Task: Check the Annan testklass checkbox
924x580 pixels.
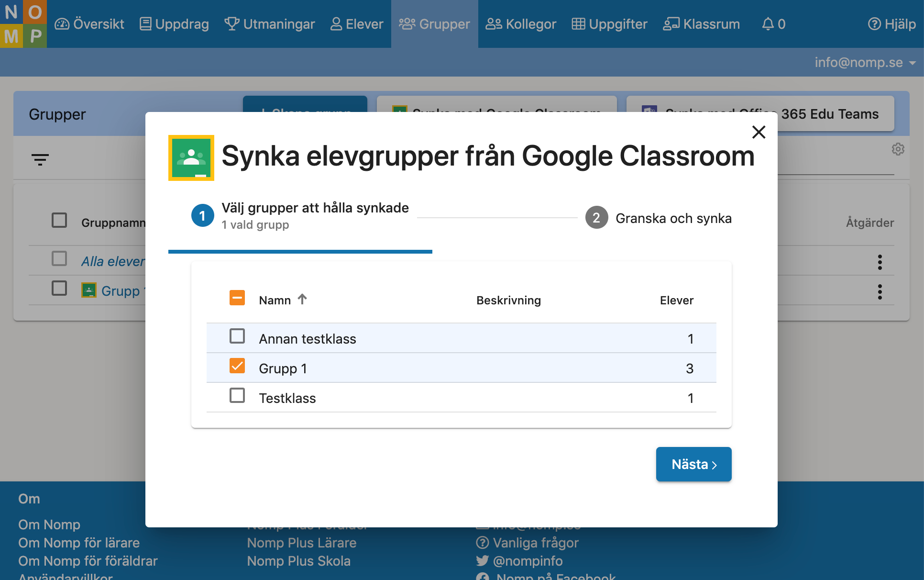Action: (237, 336)
